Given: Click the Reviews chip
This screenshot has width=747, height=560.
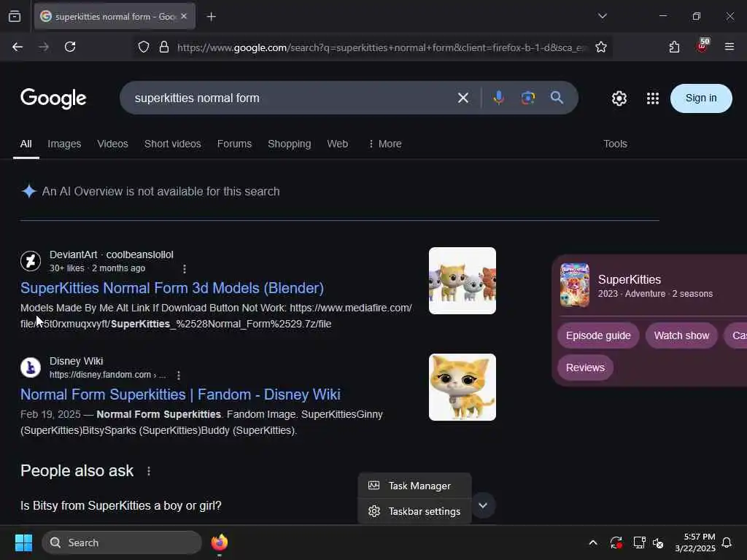Looking at the screenshot, I should (x=585, y=367).
